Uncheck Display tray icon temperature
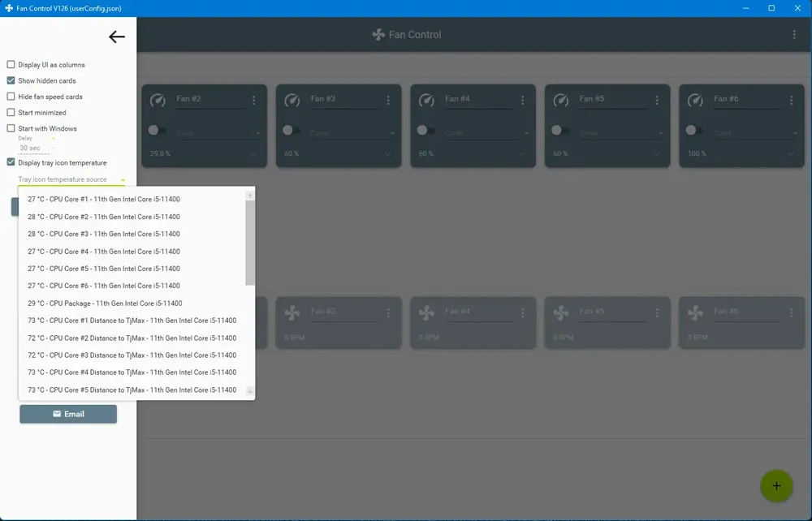Screen dimensions: 812x521 click(x=11, y=162)
